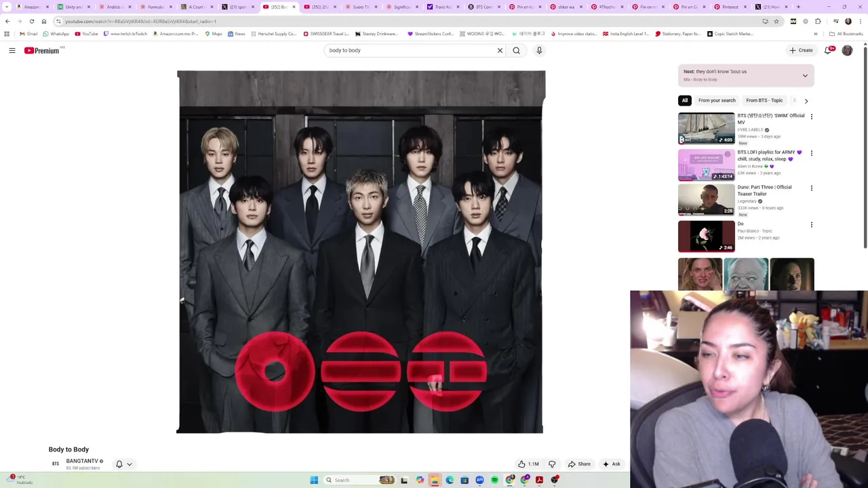Open a new browser tab

pos(798,7)
